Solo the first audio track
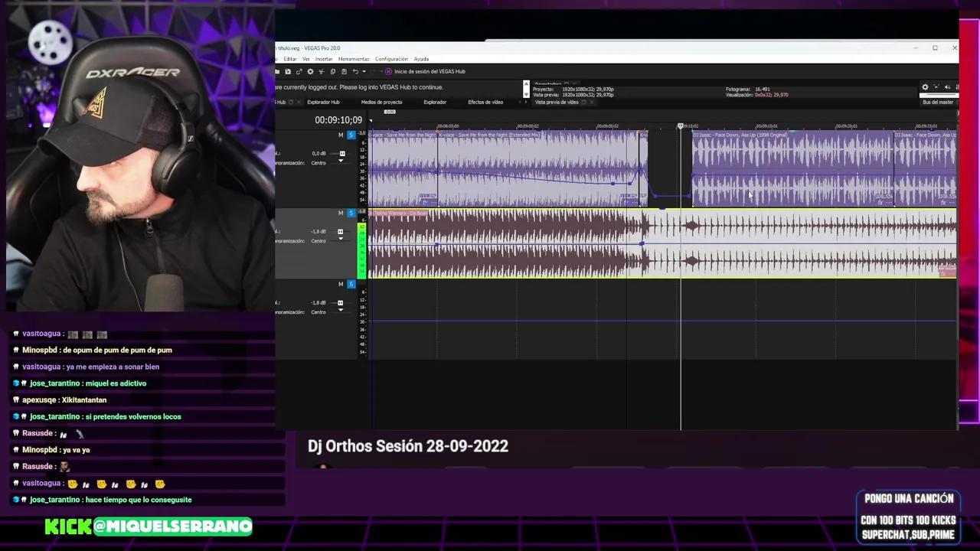 pyautogui.click(x=351, y=135)
